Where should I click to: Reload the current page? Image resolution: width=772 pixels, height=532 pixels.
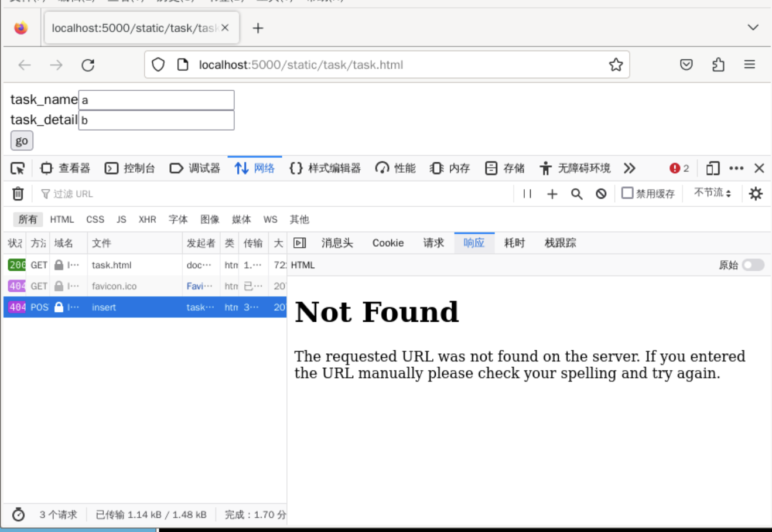pyautogui.click(x=88, y=65)
